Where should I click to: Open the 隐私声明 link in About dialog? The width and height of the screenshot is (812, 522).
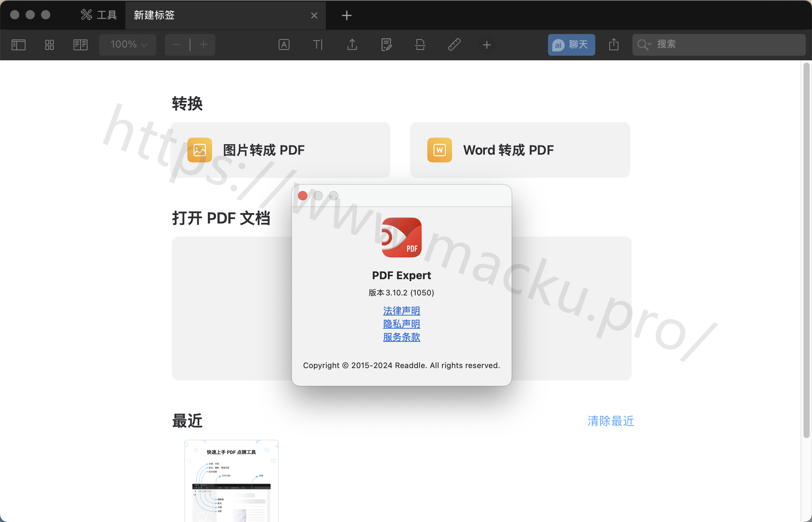(402, 324)
